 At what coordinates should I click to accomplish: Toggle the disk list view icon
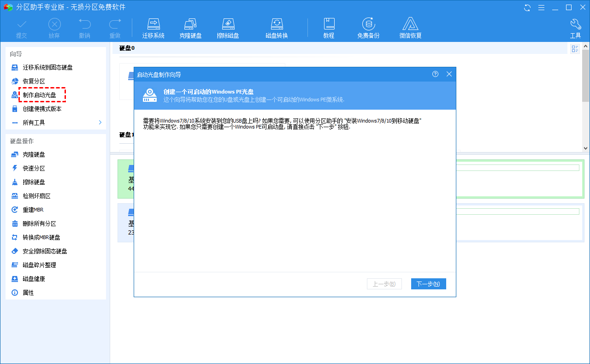pos(575,49)
